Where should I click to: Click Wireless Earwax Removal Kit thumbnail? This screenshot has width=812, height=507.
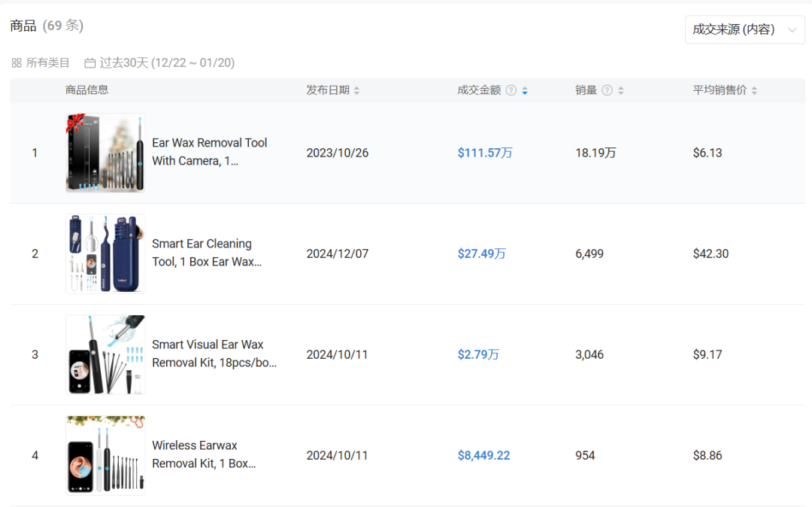105,455
